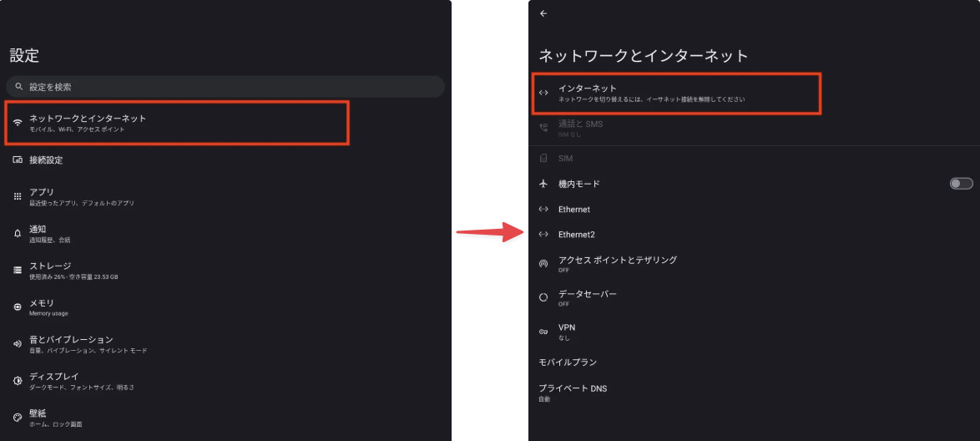The height and width of the screenshot is (441, 980).
Task: Click the 機内モード airplane icon
Action: tap(543, 184)
